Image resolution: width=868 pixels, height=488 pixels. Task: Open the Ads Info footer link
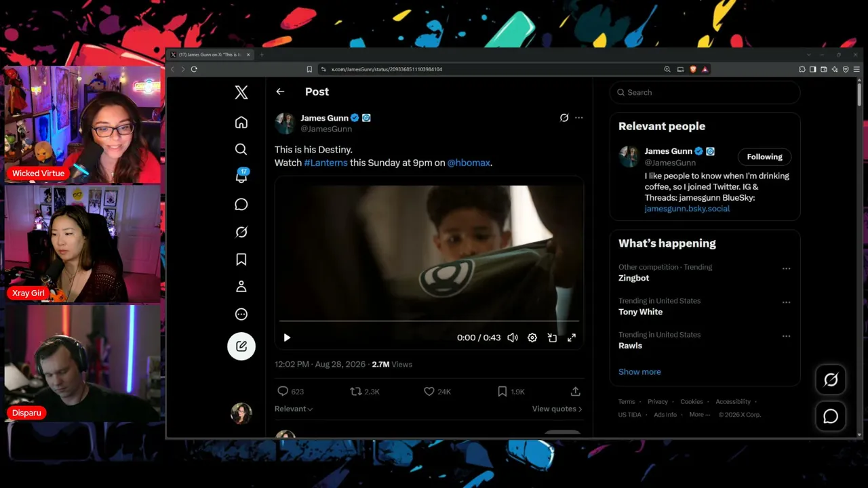665,415
